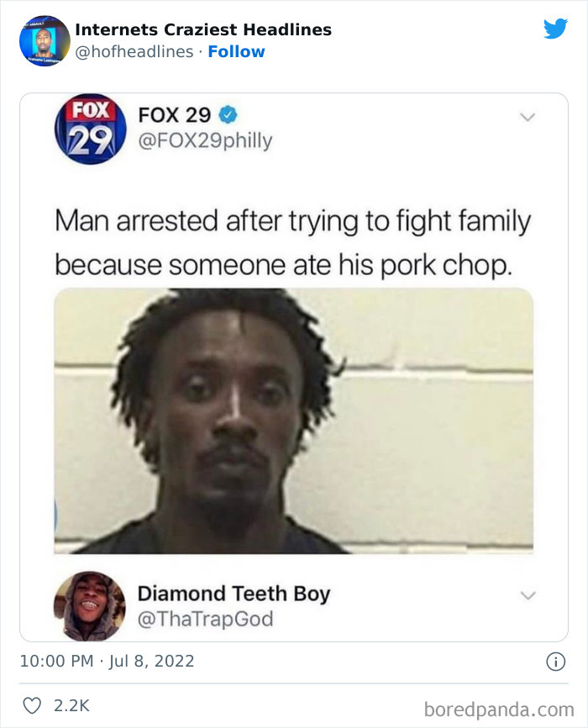Click the Diamond Teeth Boy display name
The width and height of the screenshot is (588, 728).
coord(234,593)
